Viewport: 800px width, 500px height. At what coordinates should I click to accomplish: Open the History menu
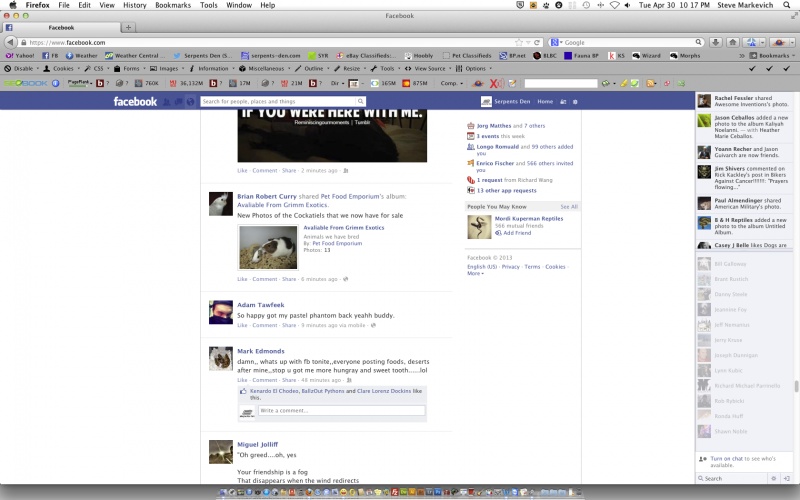pos(135,5)
